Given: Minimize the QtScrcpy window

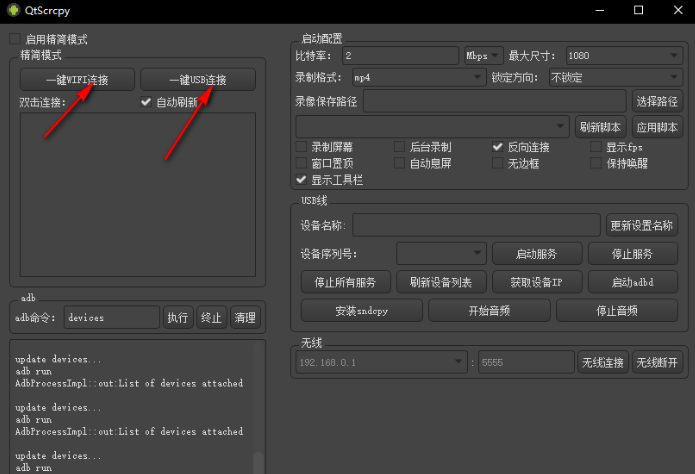Looking at the screenshot, I should click(x=600, y=10).
